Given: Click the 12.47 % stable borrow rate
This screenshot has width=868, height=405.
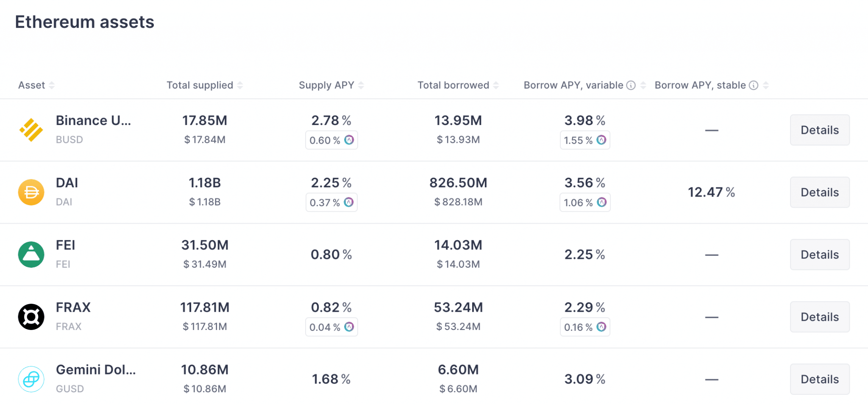Looking at the screenshot, I should point(711,192).
